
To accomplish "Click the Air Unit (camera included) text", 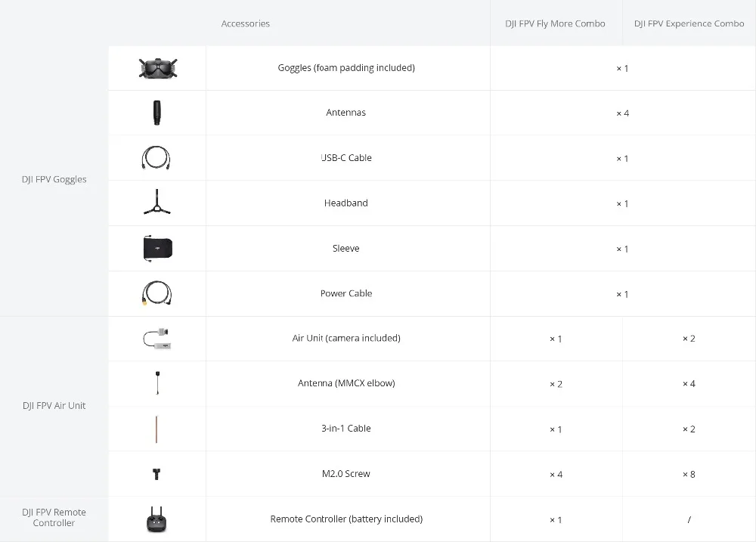I will tap(346, 338).
